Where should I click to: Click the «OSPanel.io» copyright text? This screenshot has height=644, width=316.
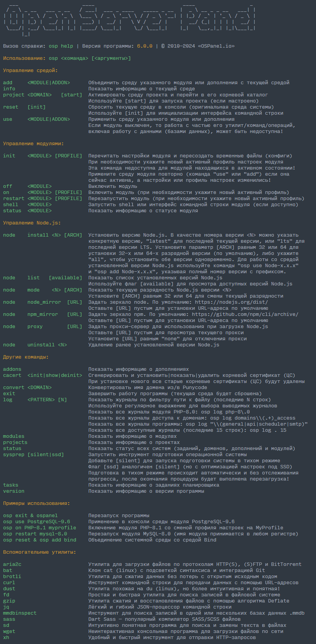[216, 46]
